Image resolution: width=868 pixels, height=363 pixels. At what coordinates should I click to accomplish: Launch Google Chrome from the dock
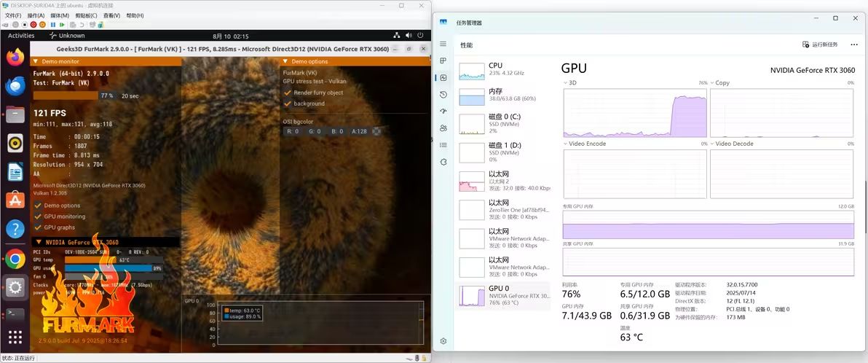[15, 258]
